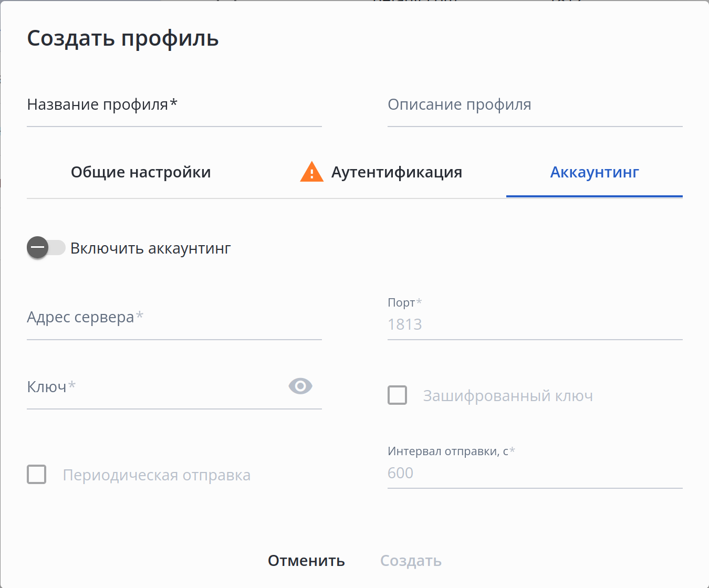Click the 'Периодическая отправка' label text
Viewport: 709px width, 588px height.
[157, 475]
